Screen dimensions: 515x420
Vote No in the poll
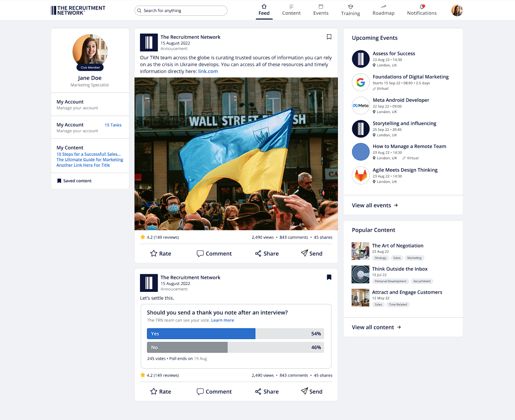click(x=235, y=347)
